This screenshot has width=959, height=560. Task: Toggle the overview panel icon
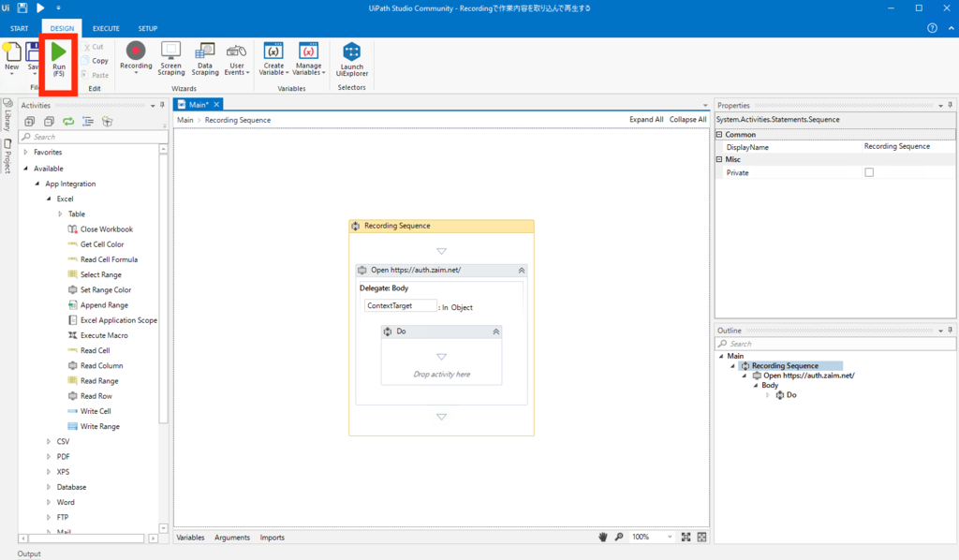[701, 537]
